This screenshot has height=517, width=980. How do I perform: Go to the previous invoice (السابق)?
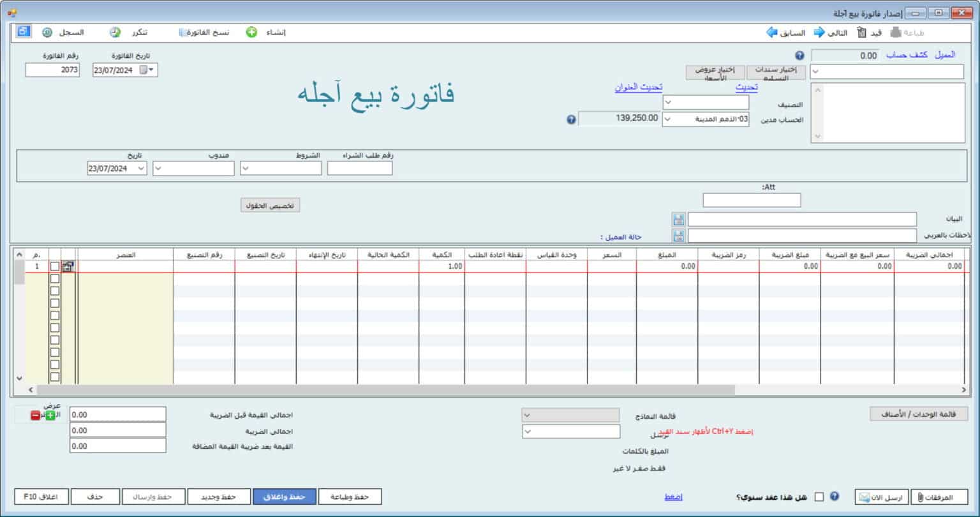click(x=786, y=33)
